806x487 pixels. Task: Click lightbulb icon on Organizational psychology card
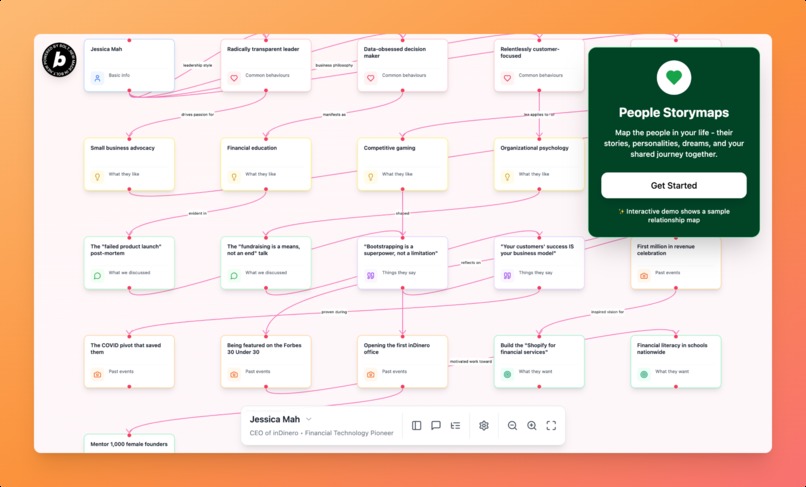507,177
